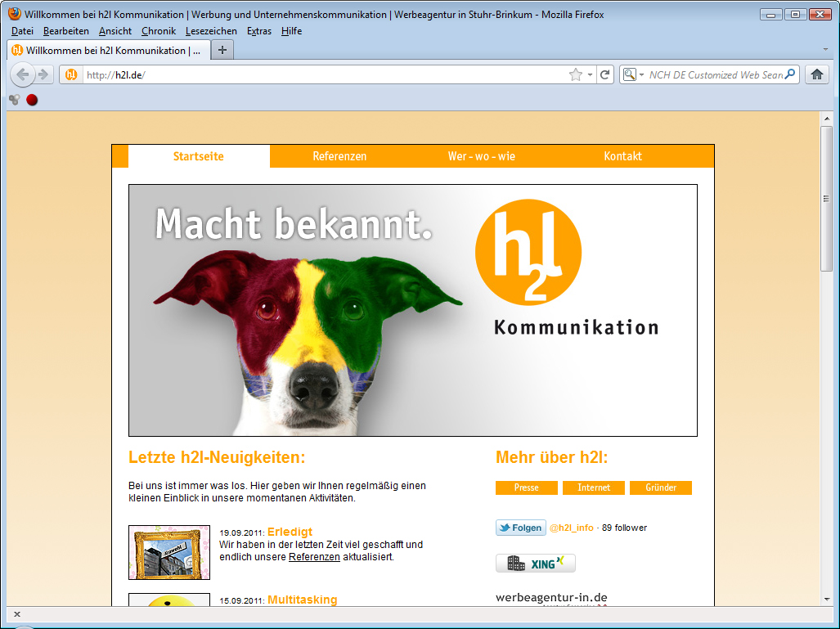Image resolution: width=840 pixels, height=629 pixels.
Task: Maximize the Firefox window
Action: (x=795, y=15)
